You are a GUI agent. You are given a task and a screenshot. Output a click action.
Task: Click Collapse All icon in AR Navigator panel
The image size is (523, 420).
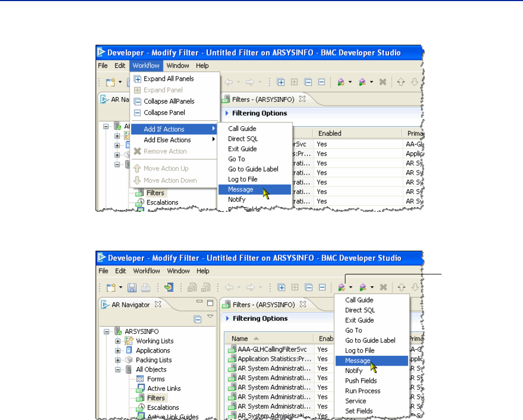[x=198, y=319]
